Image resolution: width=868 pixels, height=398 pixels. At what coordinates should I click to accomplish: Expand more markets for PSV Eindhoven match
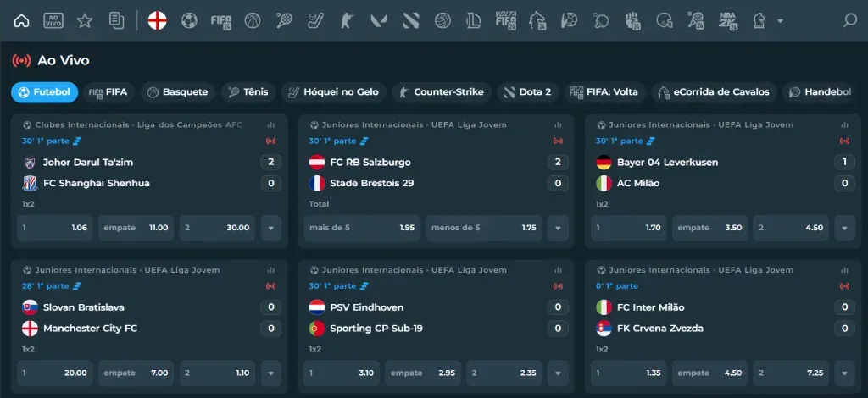click(x=557, y=373)
